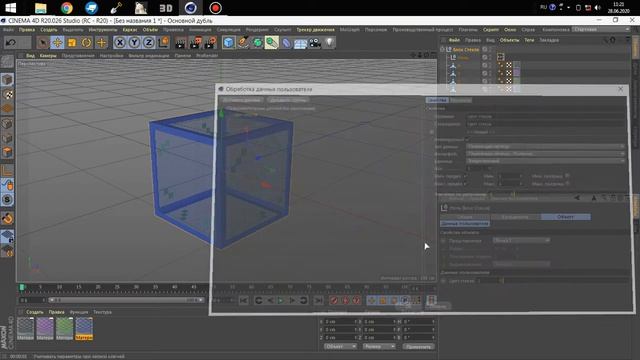Open Текстура menu in Material Manager
The height and width of the screenshot is (360, 640).
coord(102,312)
